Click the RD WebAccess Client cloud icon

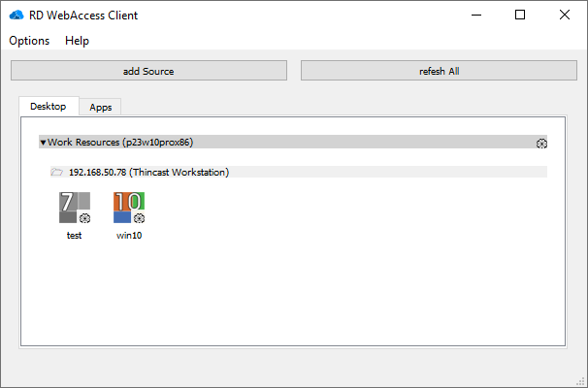pyautogui.click(x=16, y=15)
